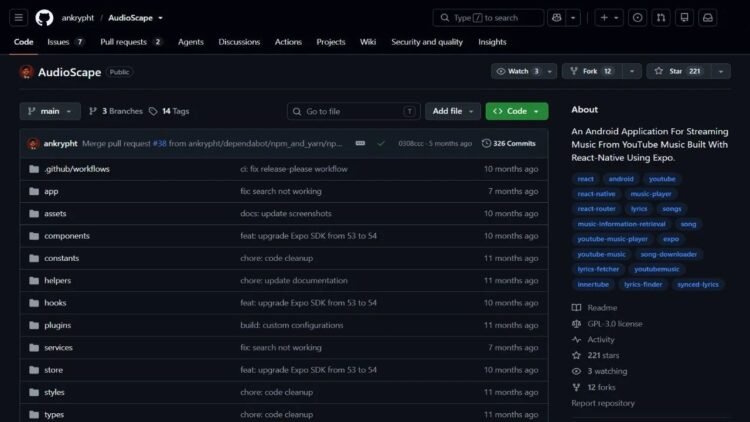Switch to Security and quality tab

[427, 42]
